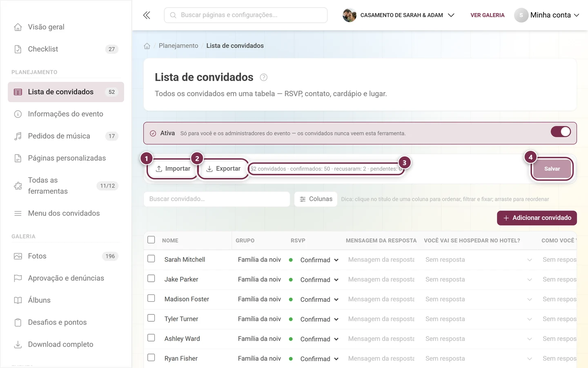This screenshot has height=368, width=588.
Task: Click Adicionar convidado button
Action: click(x=537, y=218)
